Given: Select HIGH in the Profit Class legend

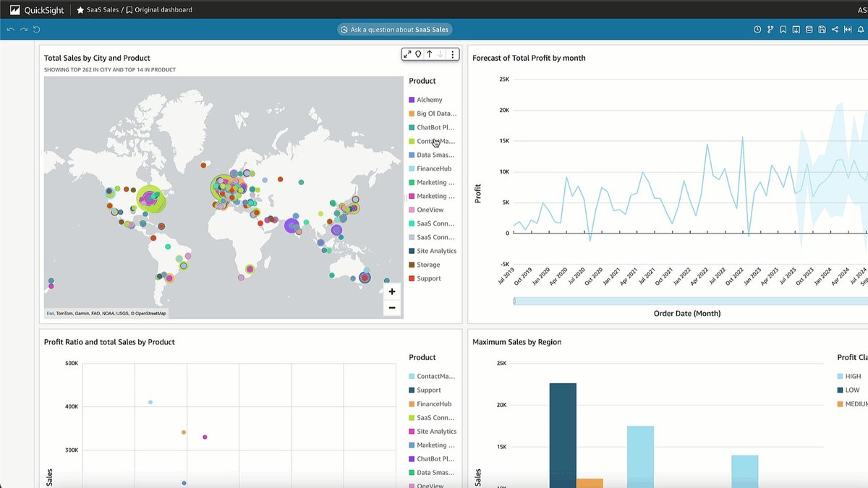Looking at the screenshot, I should pyautogui.click(x=849, y=376).
